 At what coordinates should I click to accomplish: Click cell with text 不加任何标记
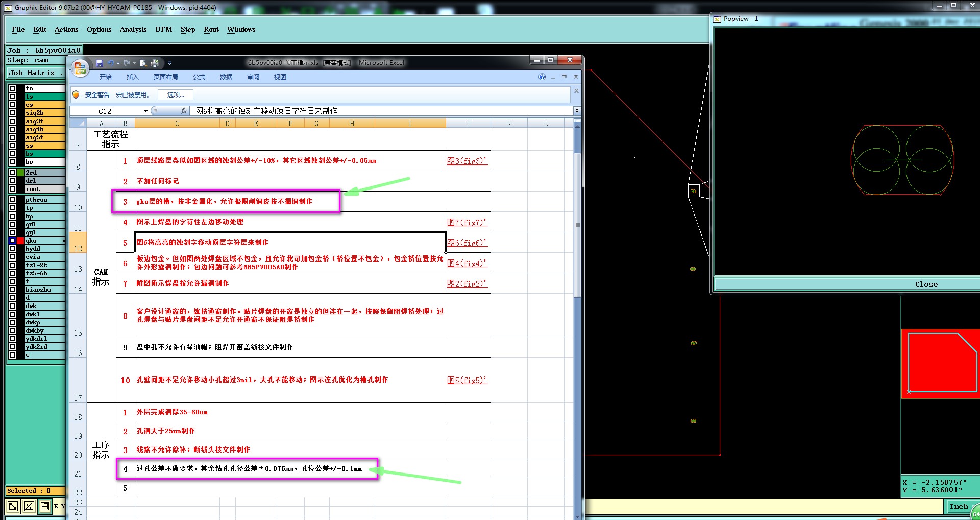(x=290, y=181)
